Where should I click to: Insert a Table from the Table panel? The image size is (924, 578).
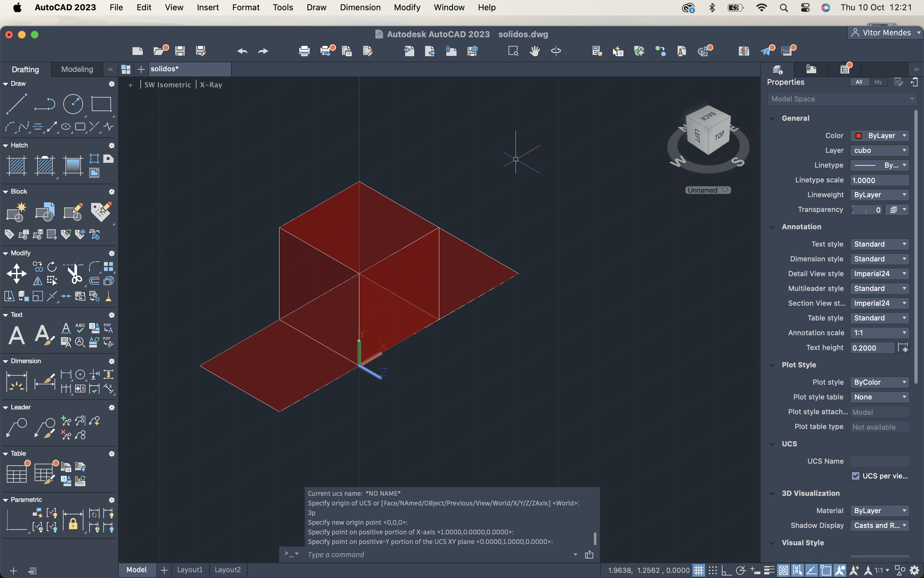pyautogui.click(x=16, y=474)
